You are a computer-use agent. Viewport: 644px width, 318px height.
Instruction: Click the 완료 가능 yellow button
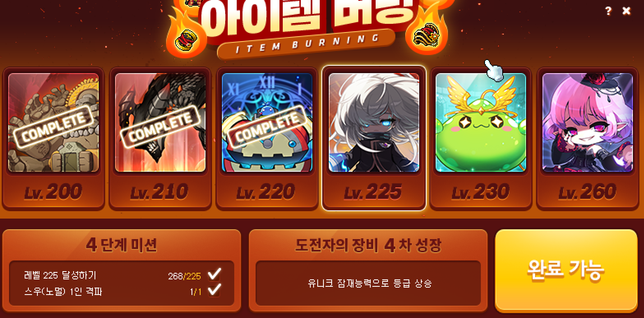point(566,270)
